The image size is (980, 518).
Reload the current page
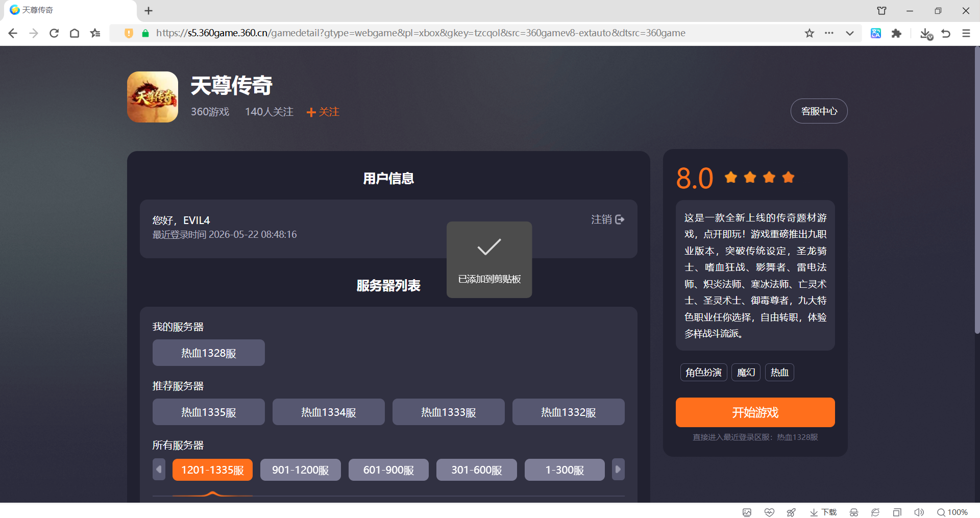pyautogui.click(x=54, y=33)
